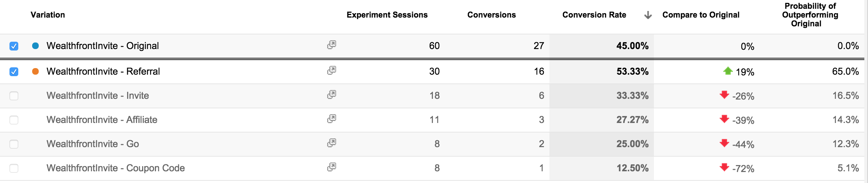Uncheck the WealthfrontInvite - Referral checkbox
Screen dimensions: 868x183
pyautogui.click(x=14, y=72)
